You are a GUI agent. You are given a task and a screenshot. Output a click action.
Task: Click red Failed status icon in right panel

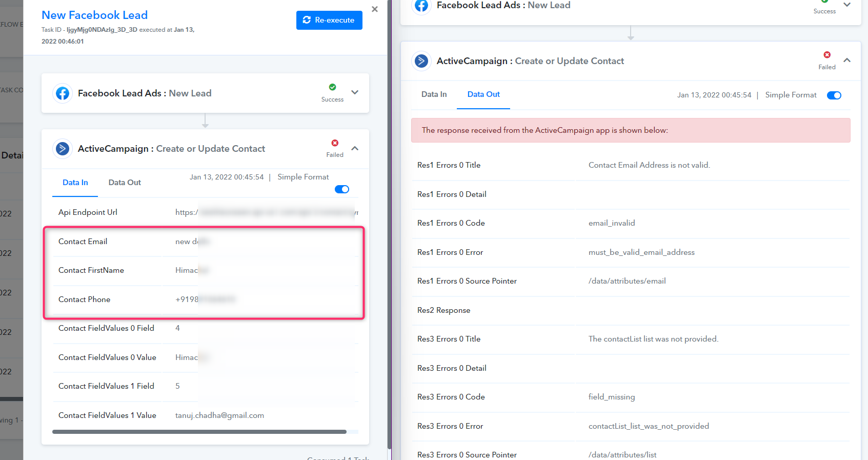(827, 55)
